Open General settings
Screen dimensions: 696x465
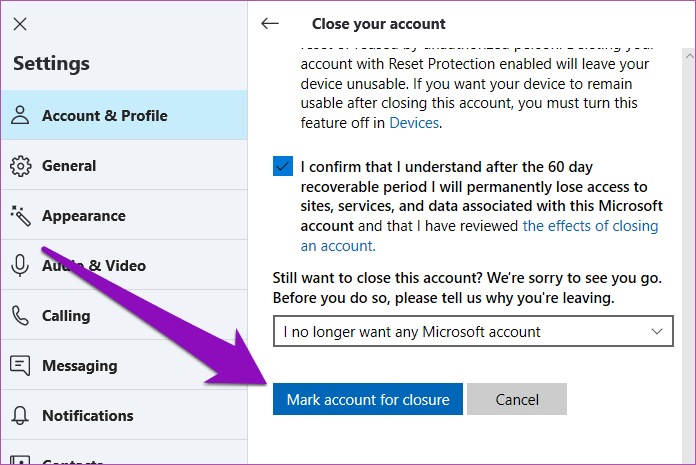tap(124, 166)
